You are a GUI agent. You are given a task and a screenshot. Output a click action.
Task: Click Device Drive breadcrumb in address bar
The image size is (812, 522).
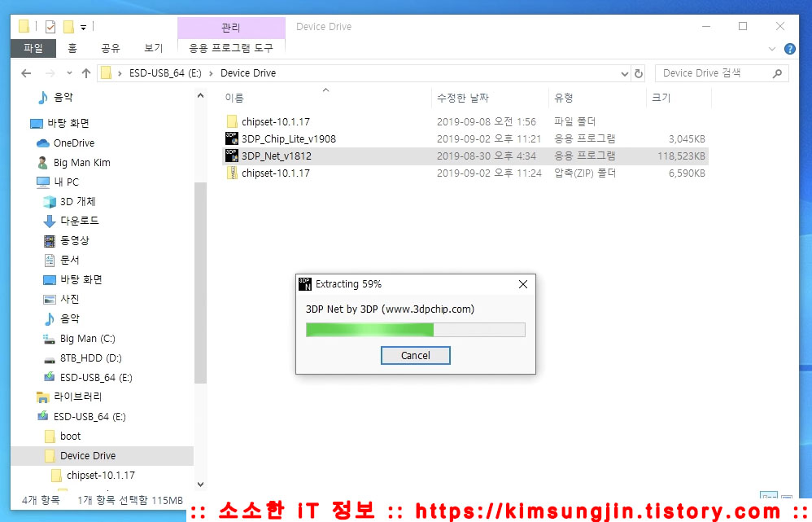coord(248,73)
